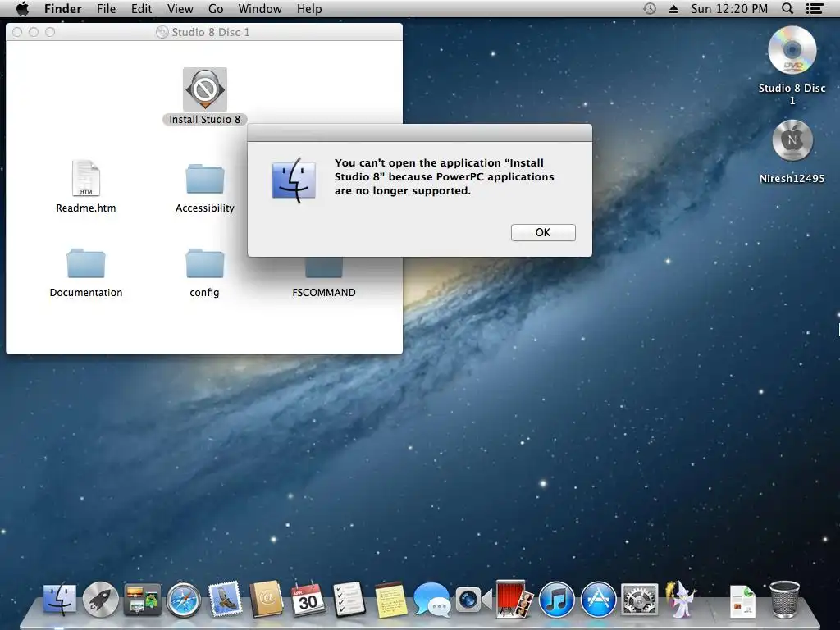Launch iTunes from the Dock
This screenshot has width=840, height=630.
[x=557, y=600]
